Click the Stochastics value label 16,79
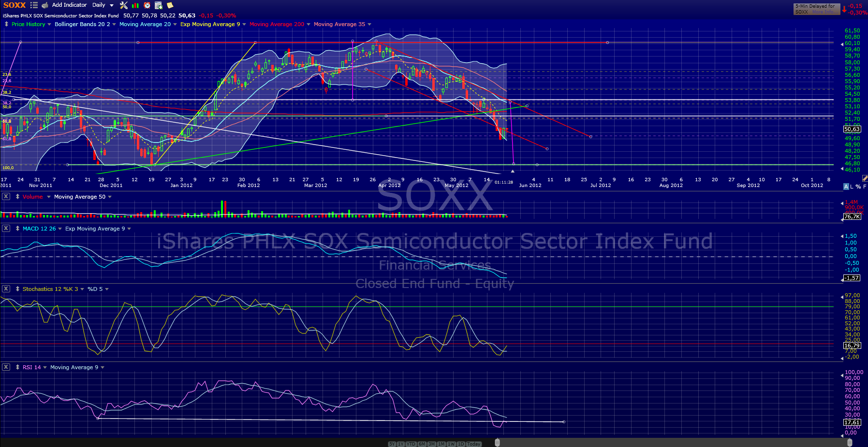868x447 pixels. point(852,346)
